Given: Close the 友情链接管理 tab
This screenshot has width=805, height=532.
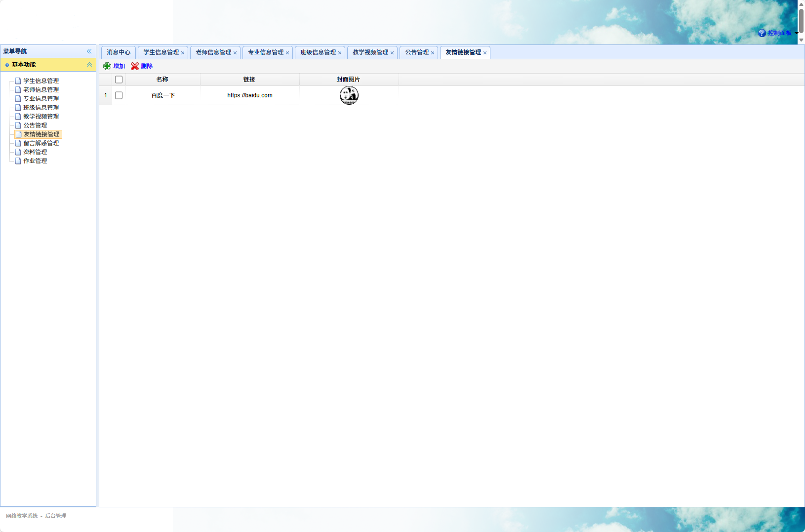Looking at the screenshot, I should 485,53.
